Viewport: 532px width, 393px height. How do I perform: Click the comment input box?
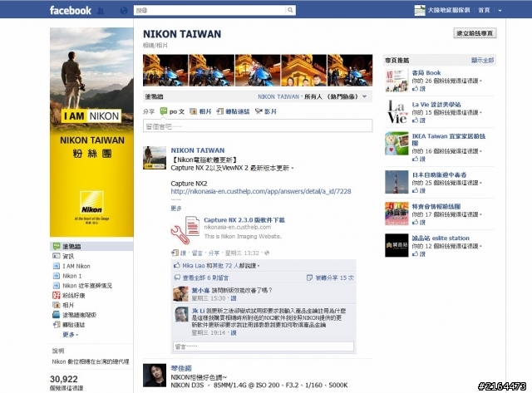(264, 346)
